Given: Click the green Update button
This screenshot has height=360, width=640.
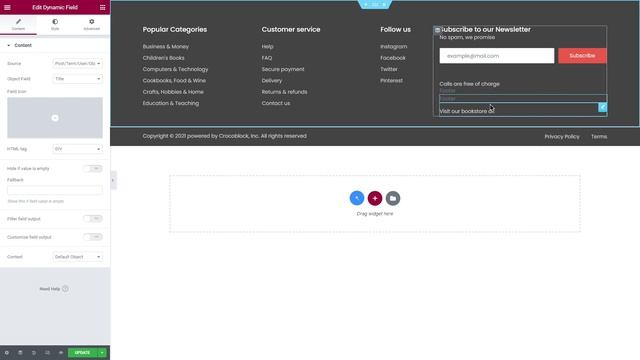Looking at the screenshot, I should point(82,353).
